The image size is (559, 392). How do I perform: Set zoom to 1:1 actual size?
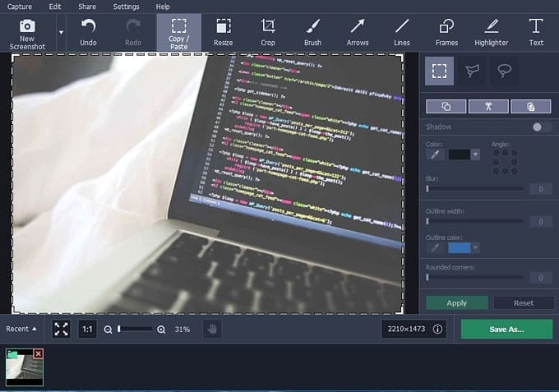(87, 329)
